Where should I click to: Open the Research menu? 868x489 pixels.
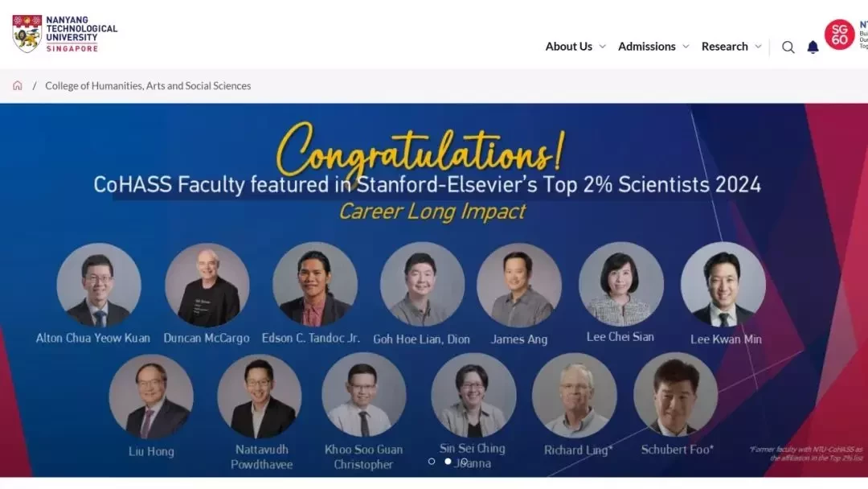click(725, 47)
